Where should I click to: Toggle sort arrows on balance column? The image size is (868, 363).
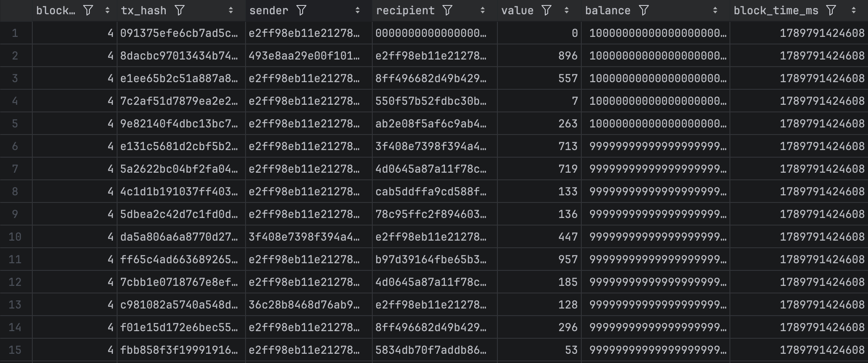[x=715, y=10]
